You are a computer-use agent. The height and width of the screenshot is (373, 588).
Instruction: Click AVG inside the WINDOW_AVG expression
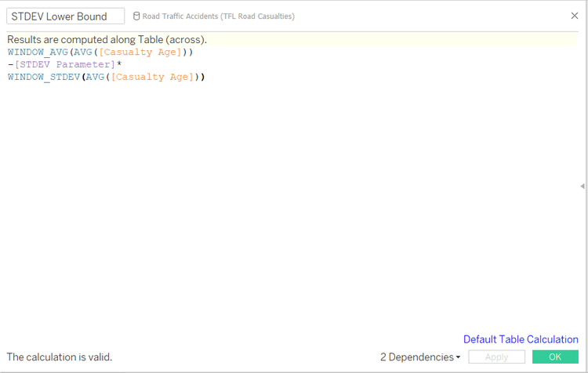click(82, 52)
